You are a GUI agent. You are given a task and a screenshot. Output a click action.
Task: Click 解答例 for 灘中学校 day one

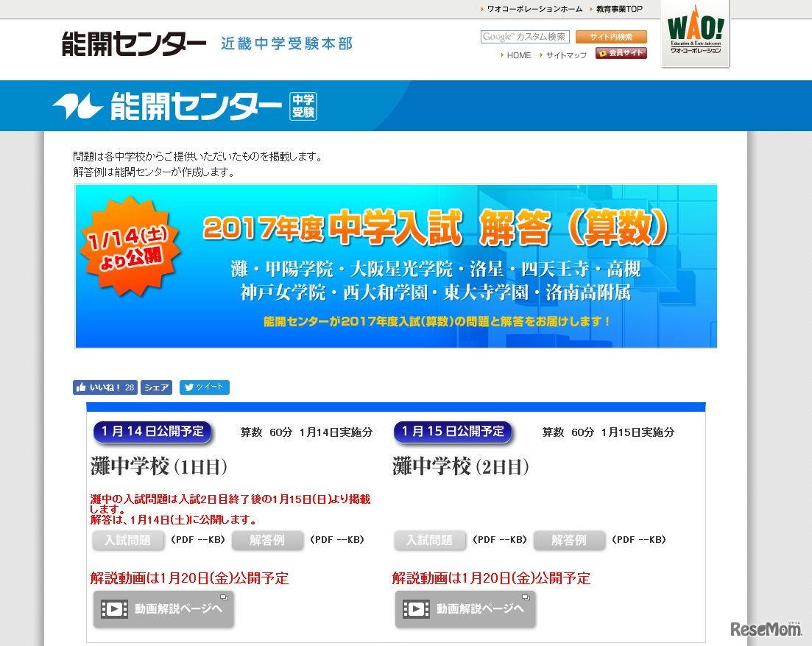click(268, 540)
